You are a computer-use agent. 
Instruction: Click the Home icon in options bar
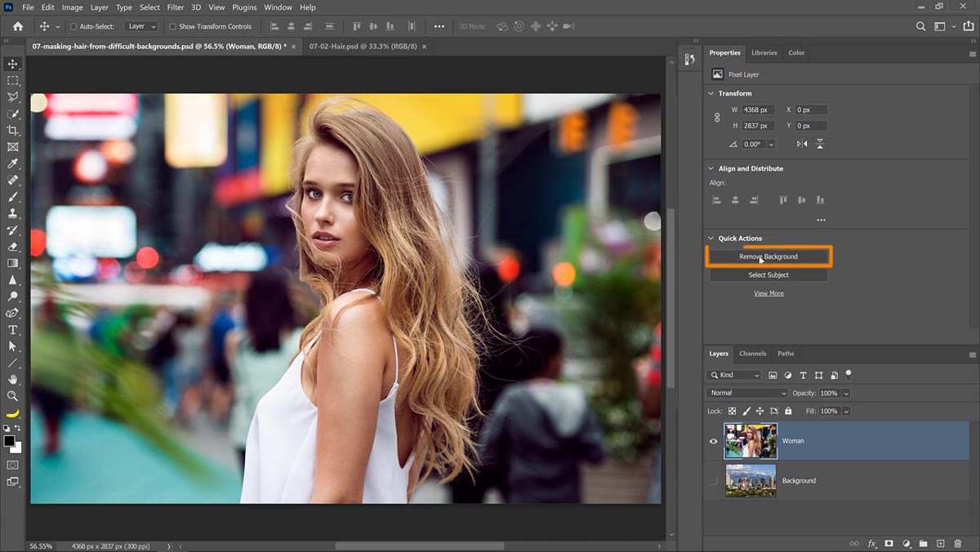tap(18, 26)
